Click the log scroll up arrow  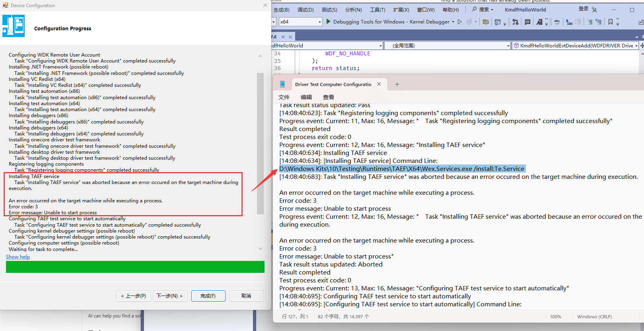[260, 56]
